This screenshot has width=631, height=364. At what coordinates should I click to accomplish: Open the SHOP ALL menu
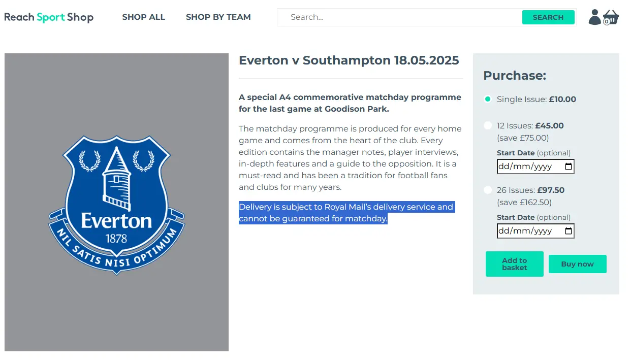(143, 17)
